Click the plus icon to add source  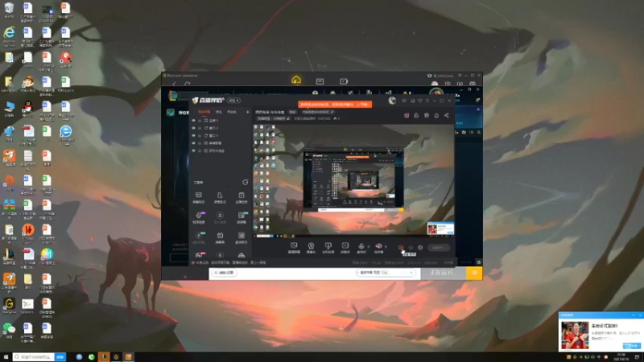248,112
